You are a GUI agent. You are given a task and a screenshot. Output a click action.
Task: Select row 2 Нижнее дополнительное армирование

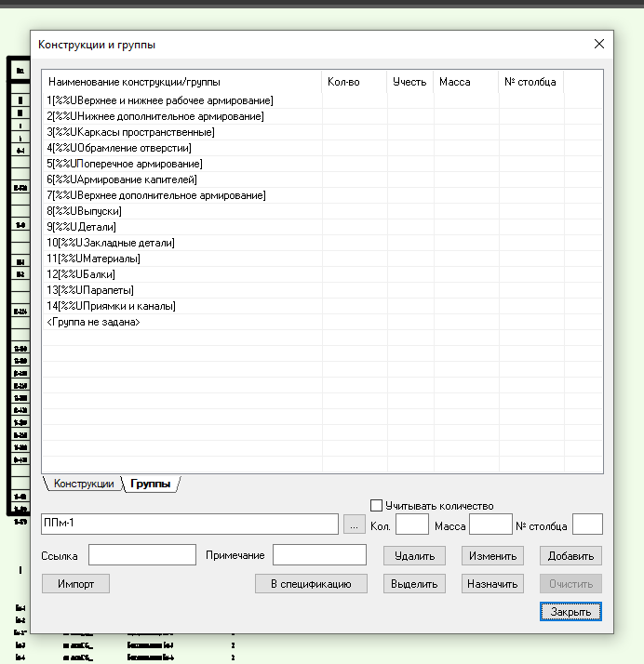click(x=322, y=116)
